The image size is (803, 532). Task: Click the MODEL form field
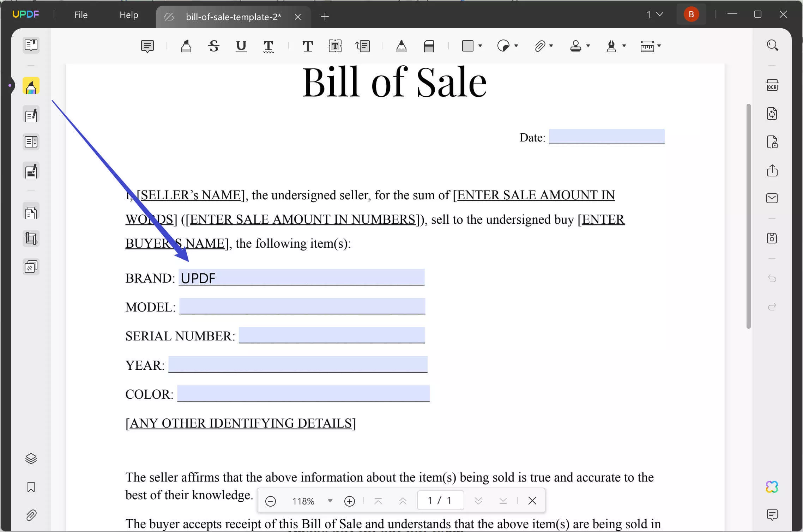(x=302, y=306)
